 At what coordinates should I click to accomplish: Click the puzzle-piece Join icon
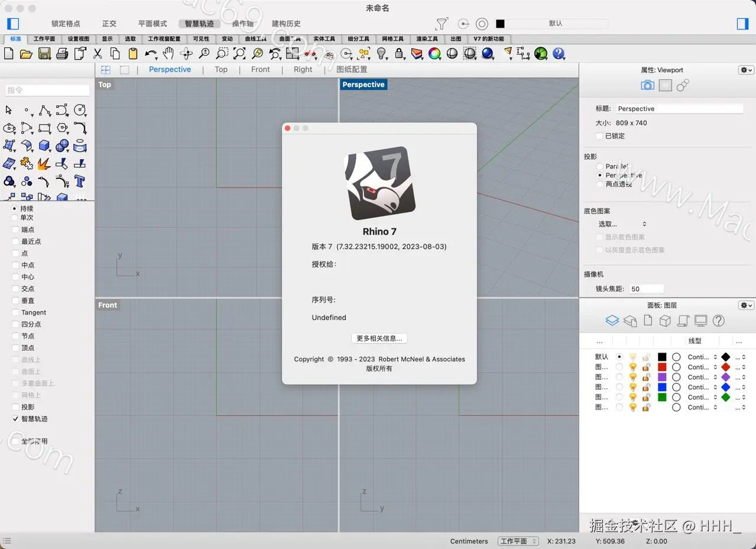(27, 163)
